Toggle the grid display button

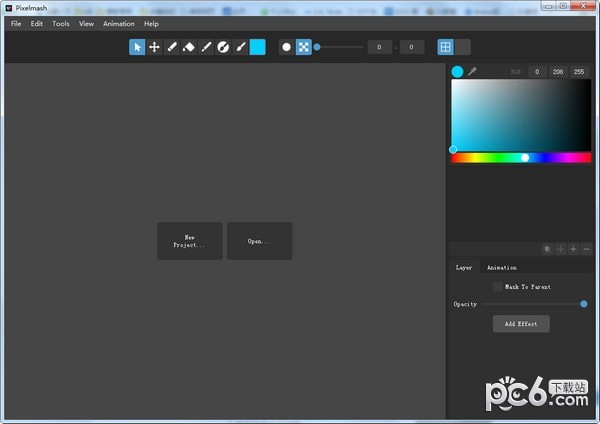pos(445,47)
